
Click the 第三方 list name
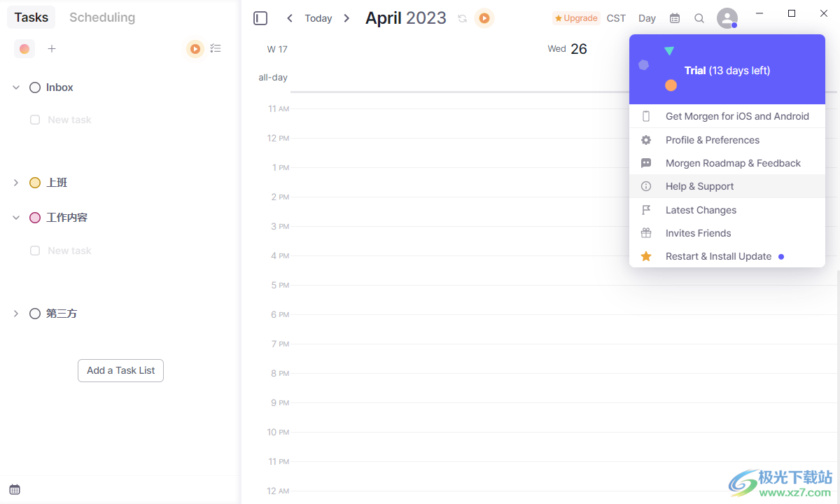62,314
